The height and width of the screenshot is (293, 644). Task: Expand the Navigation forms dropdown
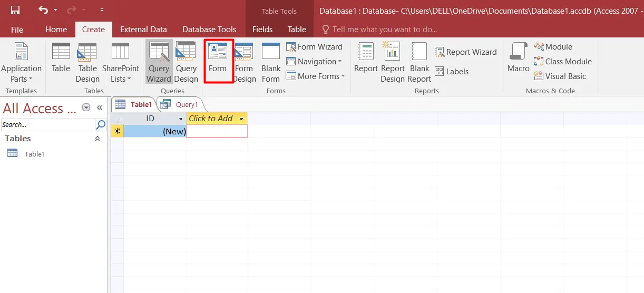pos(314,62)
